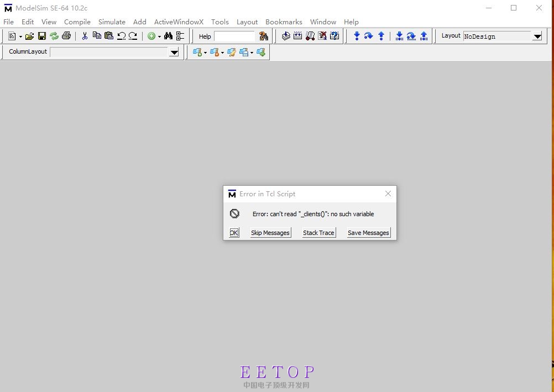Open the Bookmarks menu
This screenshot has height=392, width=554.
pos(284,22)
